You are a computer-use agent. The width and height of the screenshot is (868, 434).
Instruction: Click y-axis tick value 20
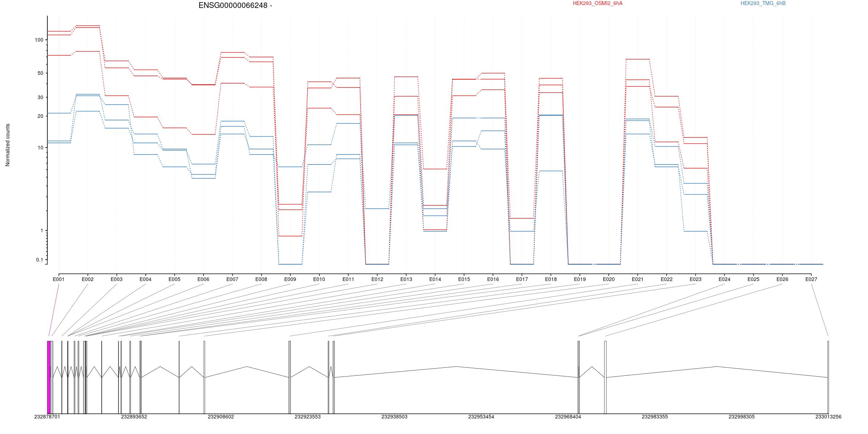[x=41, y=116]
